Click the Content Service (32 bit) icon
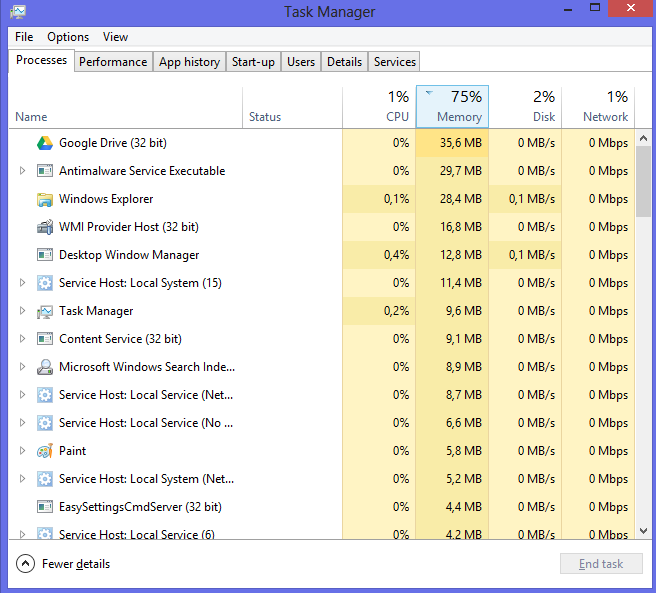The image size is (656, 593). coord(45,339)
